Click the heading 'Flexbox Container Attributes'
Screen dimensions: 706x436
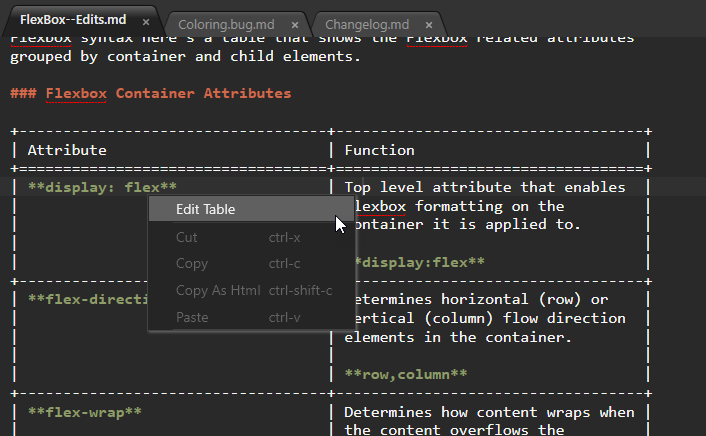pyautogui.click(x=168, y=93)
